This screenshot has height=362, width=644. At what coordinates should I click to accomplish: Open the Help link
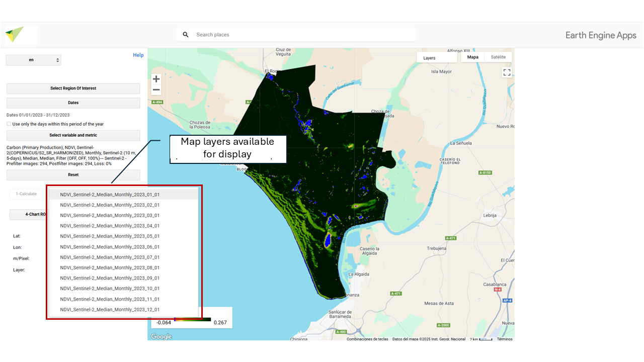[138, 55]
